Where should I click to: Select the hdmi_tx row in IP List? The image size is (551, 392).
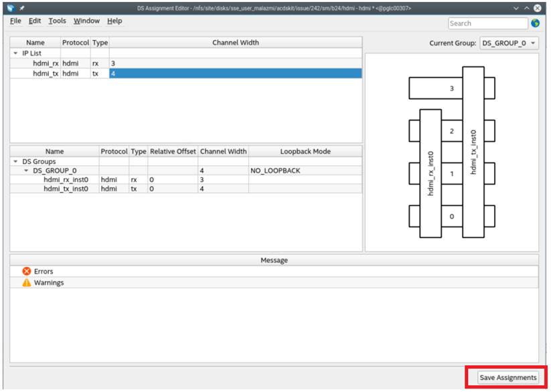pos(186,74)
